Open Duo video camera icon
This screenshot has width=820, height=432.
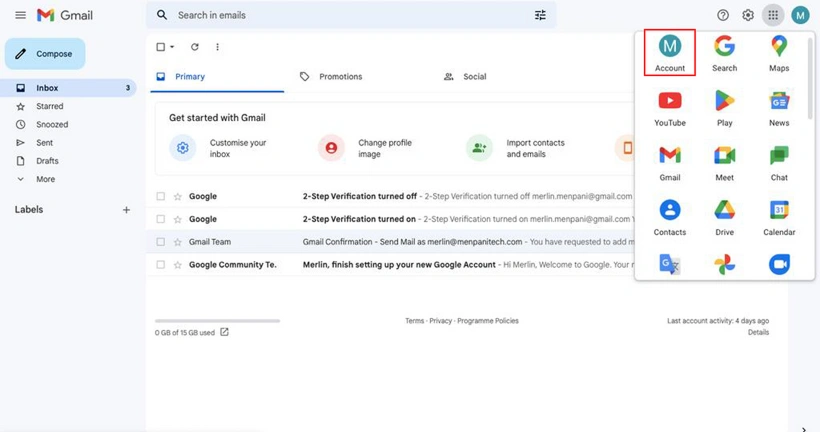[779, 264]
